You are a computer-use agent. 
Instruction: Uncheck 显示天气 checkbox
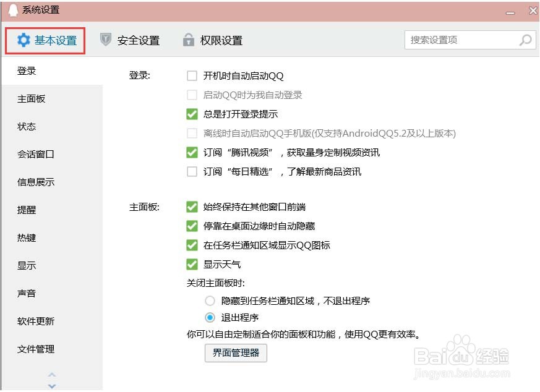tap(192, 264)
